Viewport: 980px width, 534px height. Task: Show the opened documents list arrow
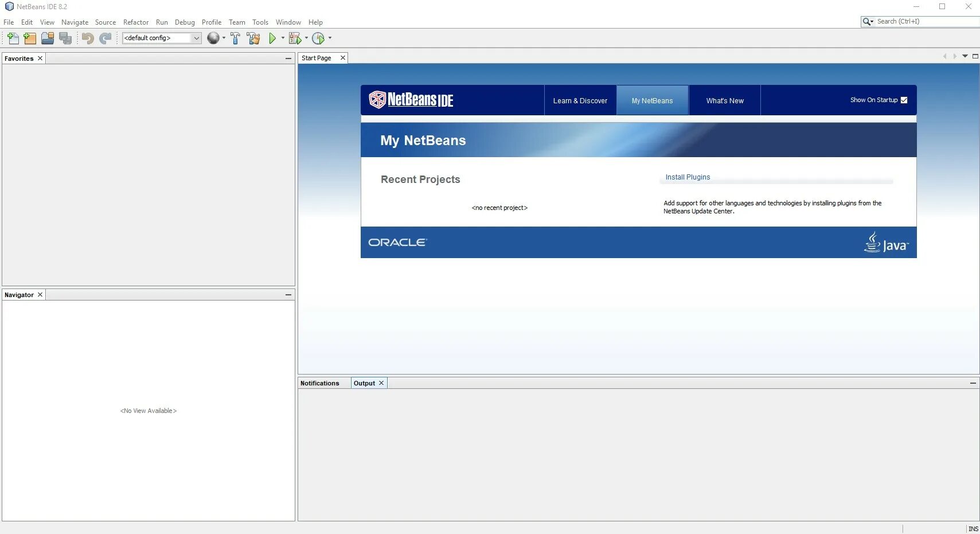tap(965, 56)
